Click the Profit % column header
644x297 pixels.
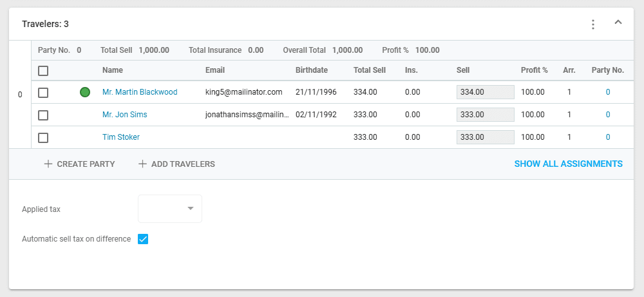click(x=535, y=70)
